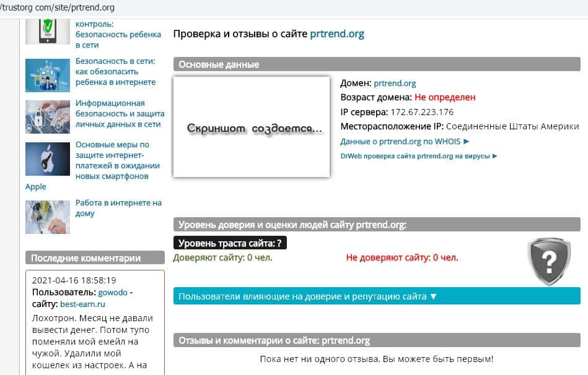This screenshot has height=375, width=588.
Task: Open user 'gowodo' profile link
Action: [x=113, y=292]
